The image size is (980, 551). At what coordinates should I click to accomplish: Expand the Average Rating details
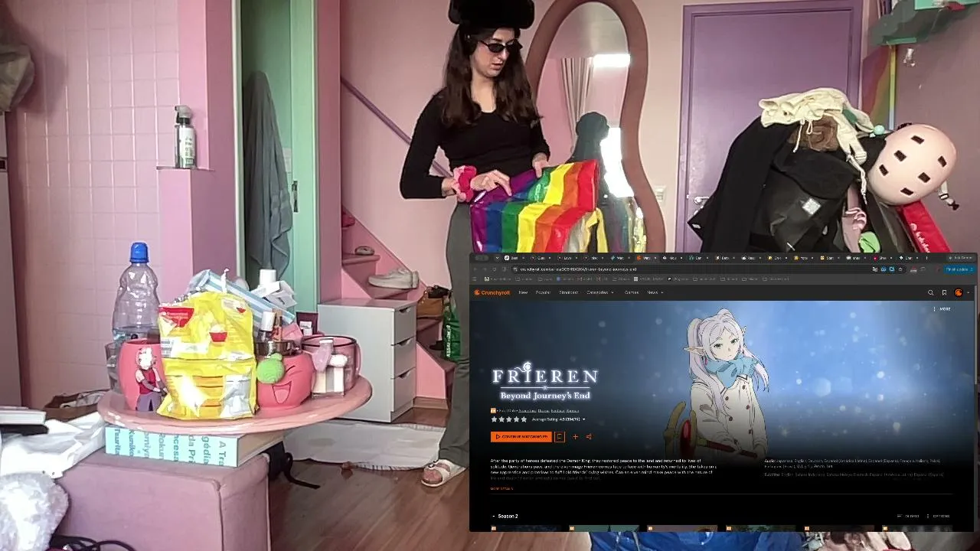(558, 419)
